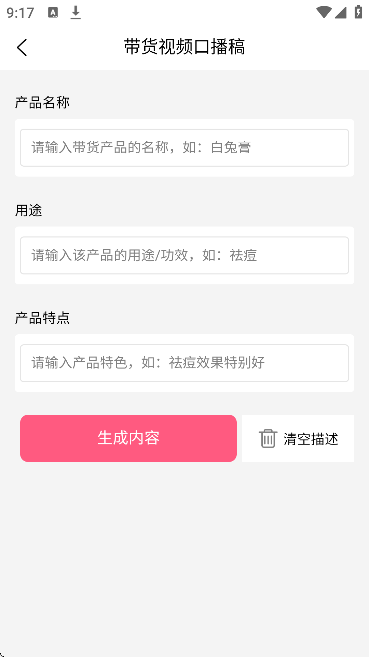369x657 pixels.
Task: Focus the 产品特色 input field
Action: tap(184, 363)
